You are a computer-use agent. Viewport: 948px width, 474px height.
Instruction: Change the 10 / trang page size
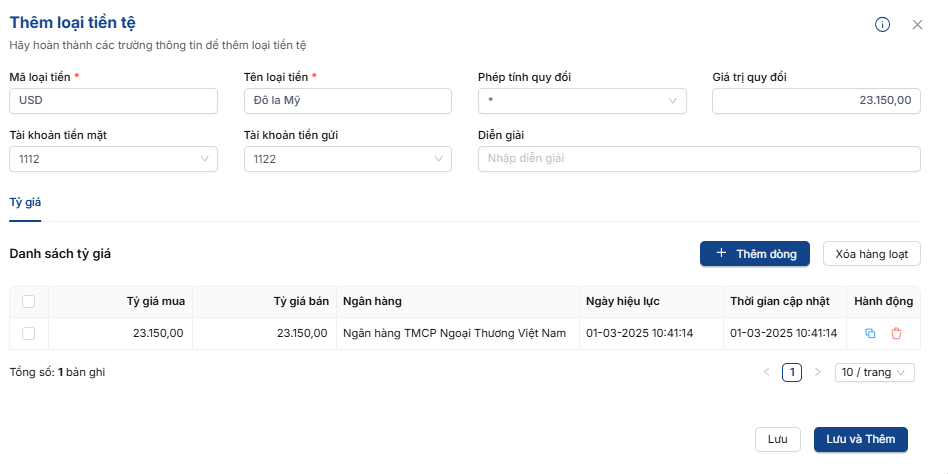coord(875,372)
